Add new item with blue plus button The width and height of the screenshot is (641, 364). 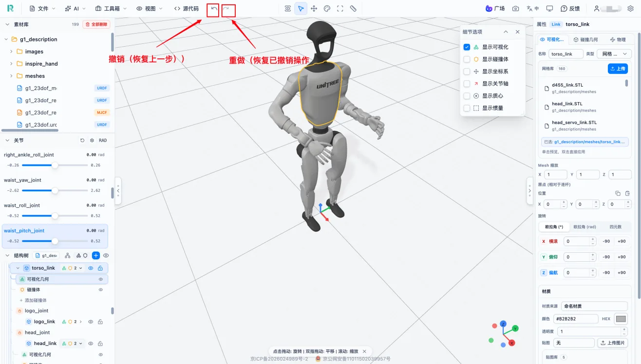pos(96,255)
